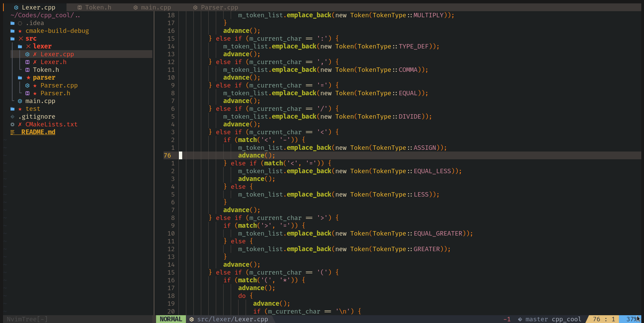Open Lexer.cpp in the file tree
Screen dimensions: 644x323
(57, 54)
